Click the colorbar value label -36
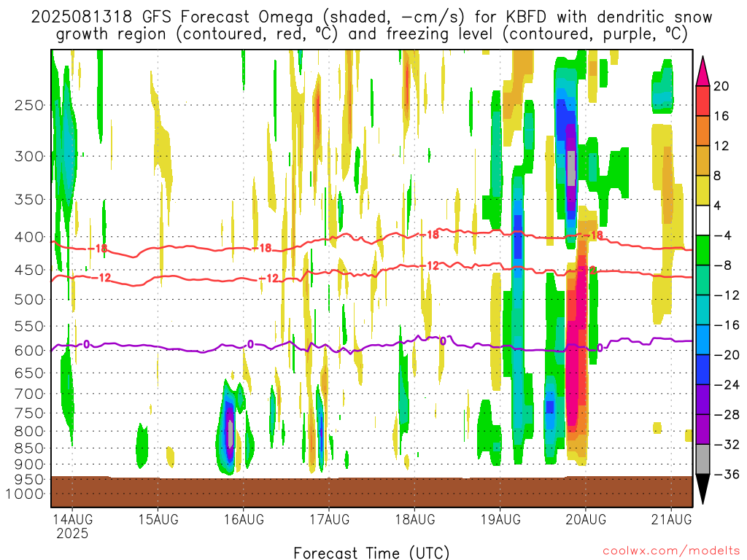This screenshot has height=560, width=747. [727, 474]
